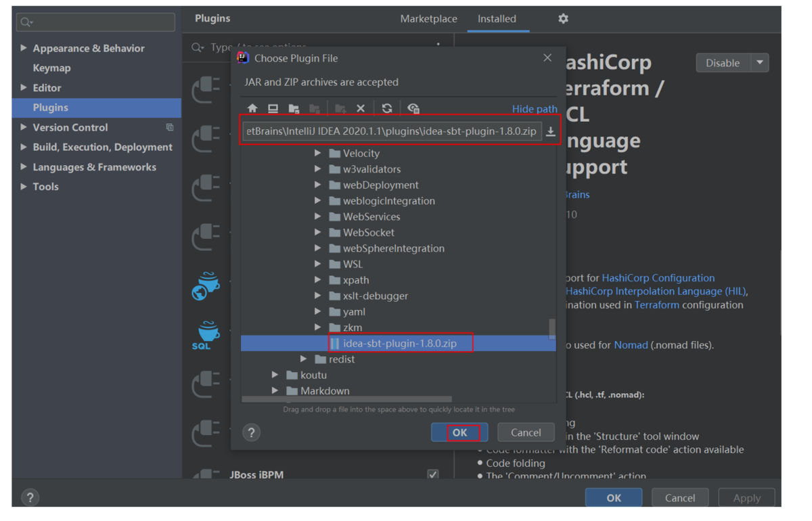Open the plugins settings gear icon
This screenshot has width=812, height=521.
coord(563,19)
